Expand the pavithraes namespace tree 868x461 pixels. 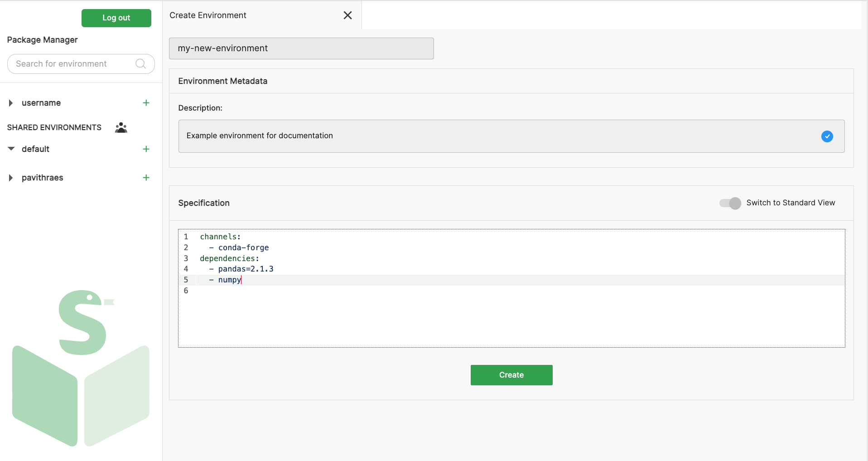tap(11, 178)
